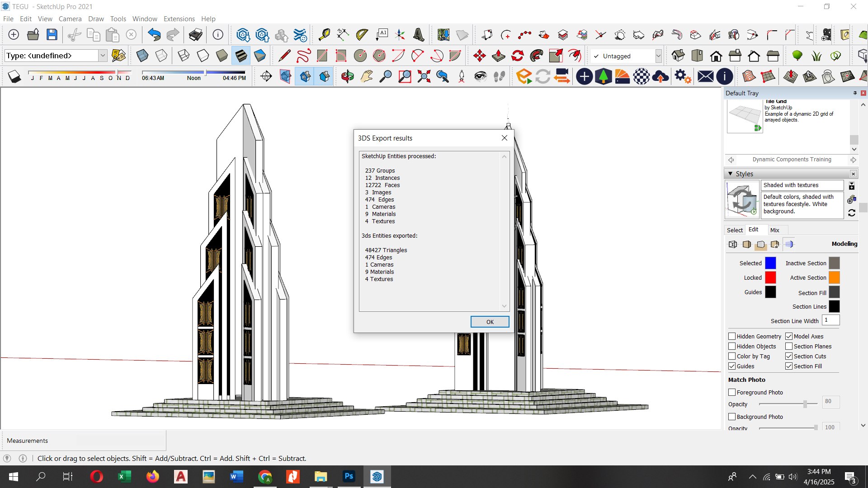Click the Shaded With Textures style icon
The height and width of the screenshot is (488, 868).
(x=241, y=56)
